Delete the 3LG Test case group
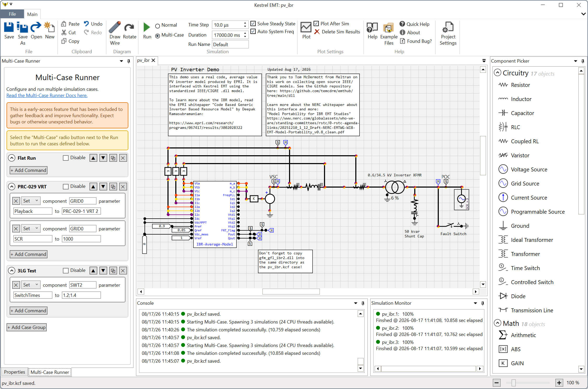This screenshot has height=389, width=588. coord(123,271)
